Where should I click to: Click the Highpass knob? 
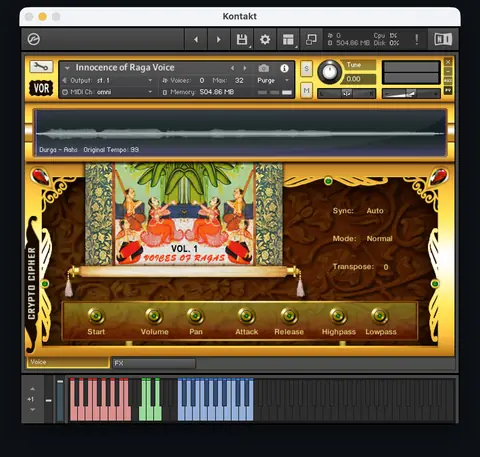[338, 315]
